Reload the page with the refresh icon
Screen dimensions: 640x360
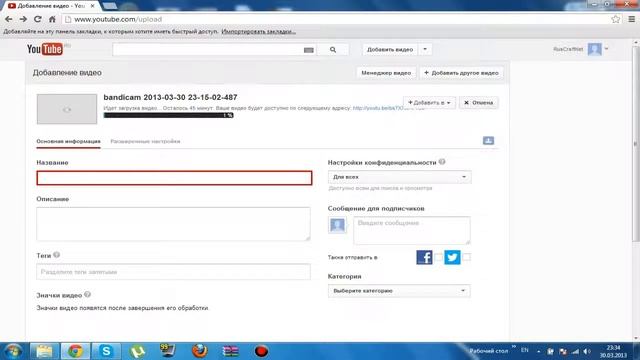38,19
